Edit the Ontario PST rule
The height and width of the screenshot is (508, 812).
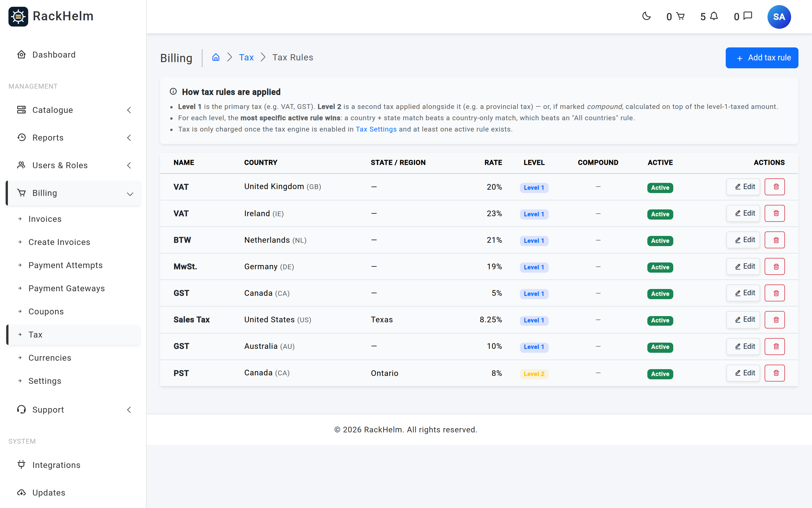(x=743, y=373)
